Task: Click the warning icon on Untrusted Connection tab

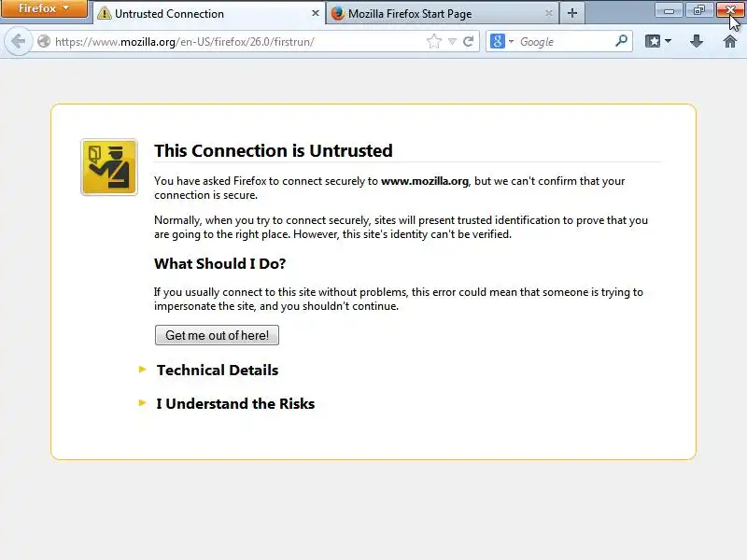Action: [x=104, y=13]
